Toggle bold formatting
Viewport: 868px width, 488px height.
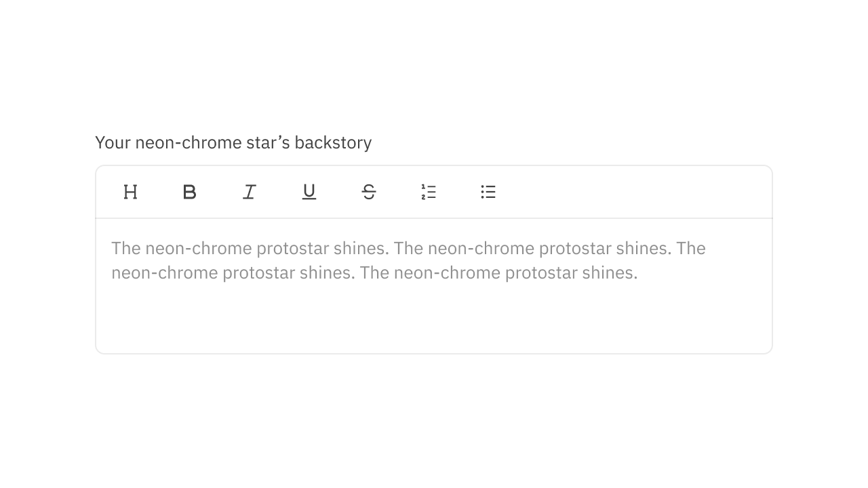coord(190,192)
